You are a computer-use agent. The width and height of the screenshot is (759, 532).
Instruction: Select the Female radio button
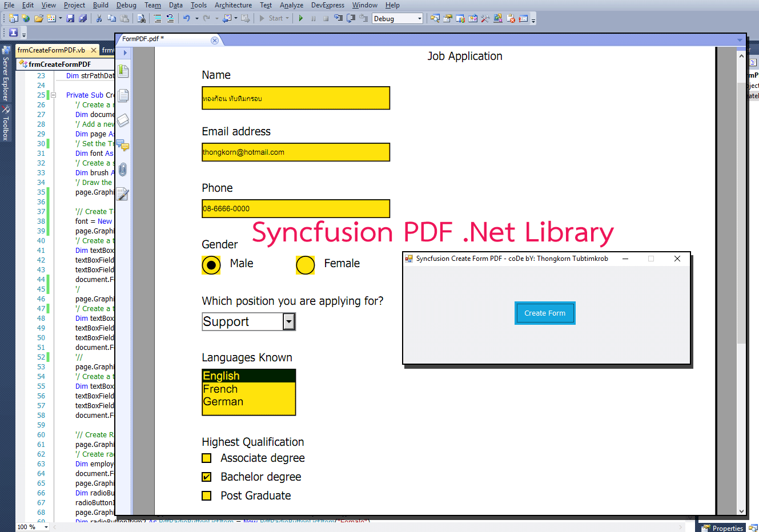pos(306,265)
